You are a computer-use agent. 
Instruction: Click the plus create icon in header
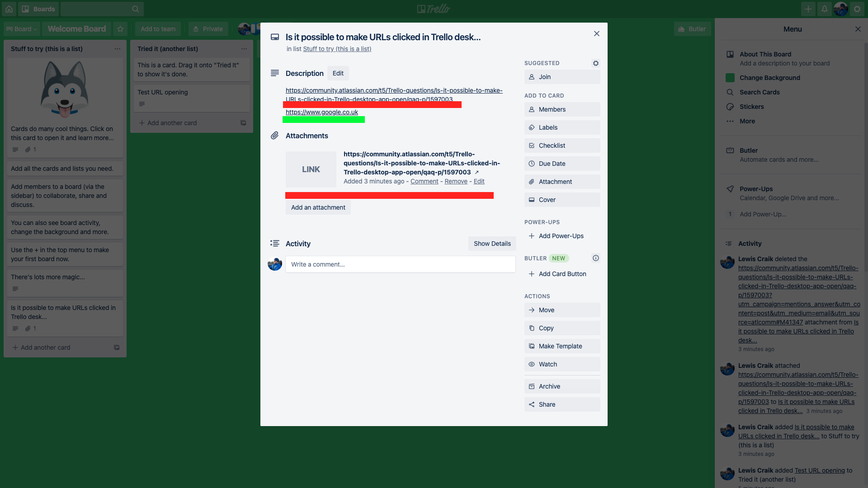pos(808,9)
